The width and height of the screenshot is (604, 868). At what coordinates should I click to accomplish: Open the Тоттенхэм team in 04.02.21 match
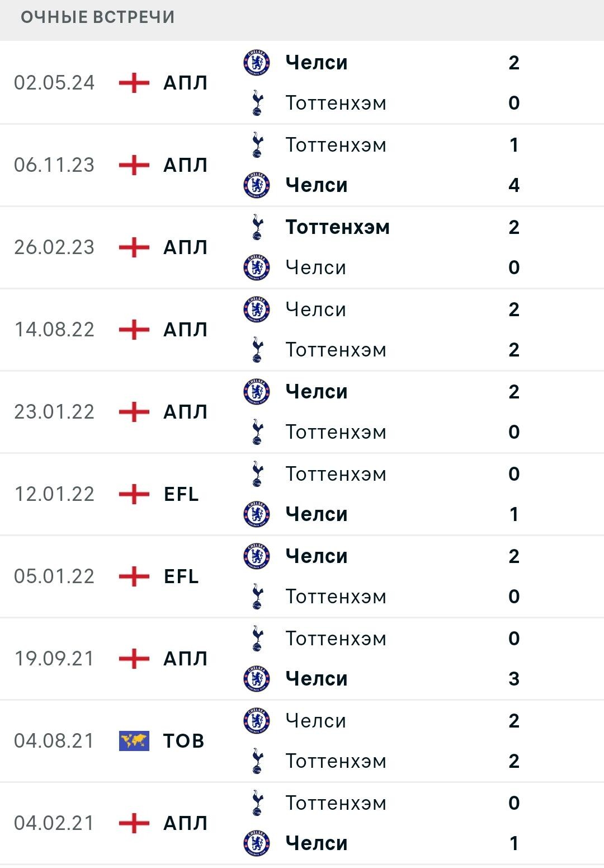click(336, 803)
